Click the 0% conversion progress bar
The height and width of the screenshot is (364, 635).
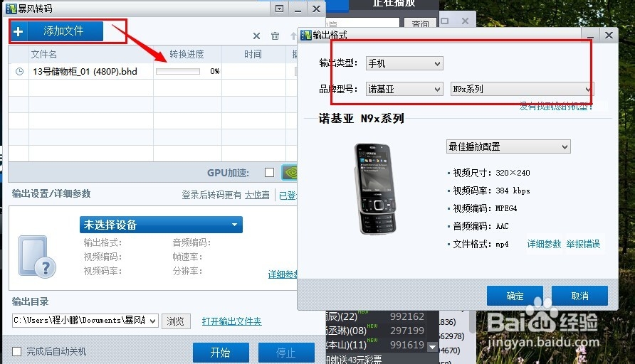(x=178, y=72)
